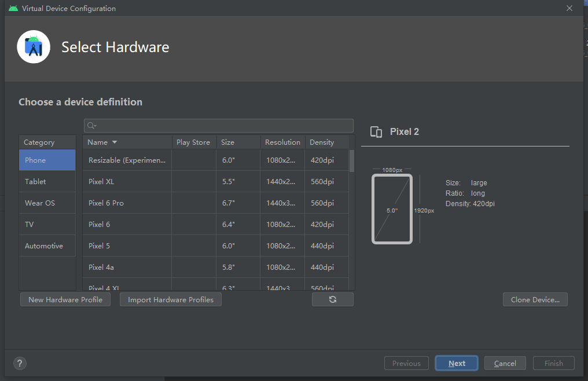Image resolution: width=588 pixels, height=381 pixels.
Task: Sort by the Density column header
Action: (x=327, y=142)
